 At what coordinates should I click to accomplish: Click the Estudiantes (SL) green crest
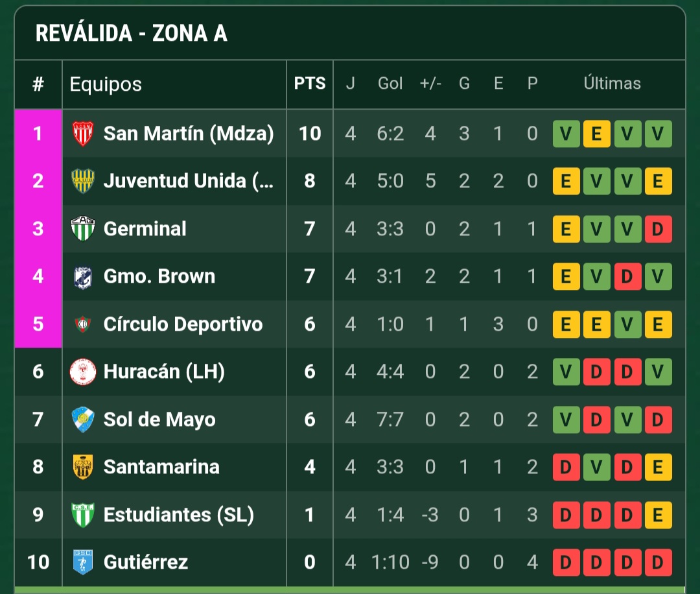(82, 514)
